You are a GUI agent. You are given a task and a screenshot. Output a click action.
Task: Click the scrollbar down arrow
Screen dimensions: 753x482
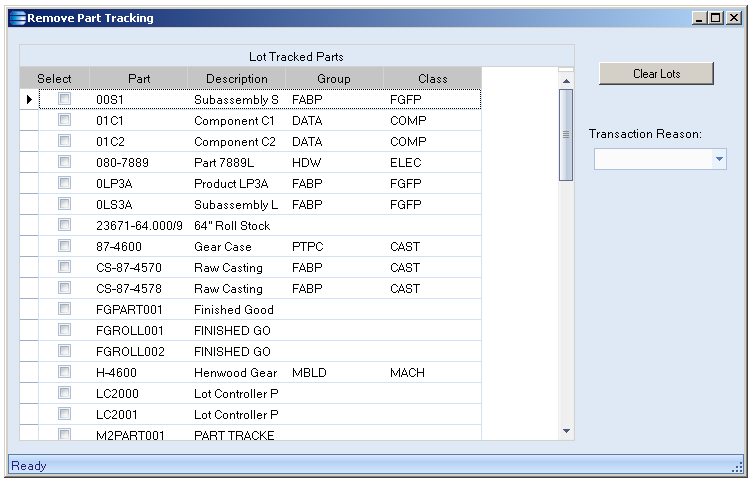(x=566, y=431)
